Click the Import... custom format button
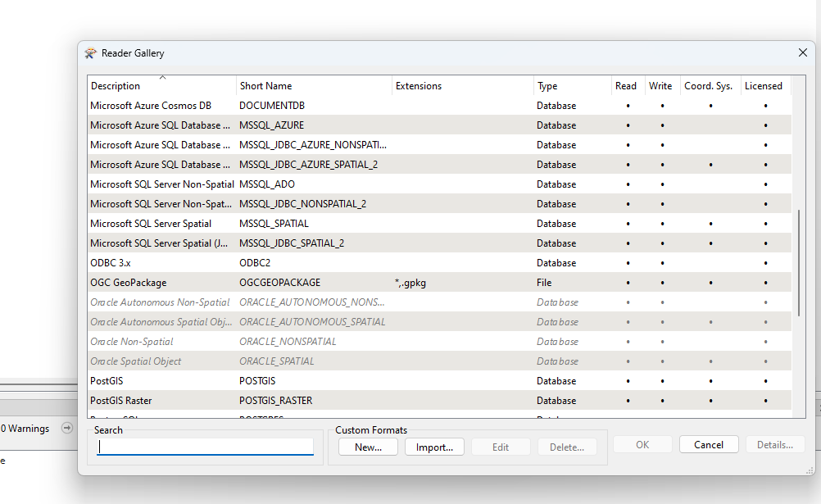Viewport: 821px width, 504px height. click(x=434, y=447)
